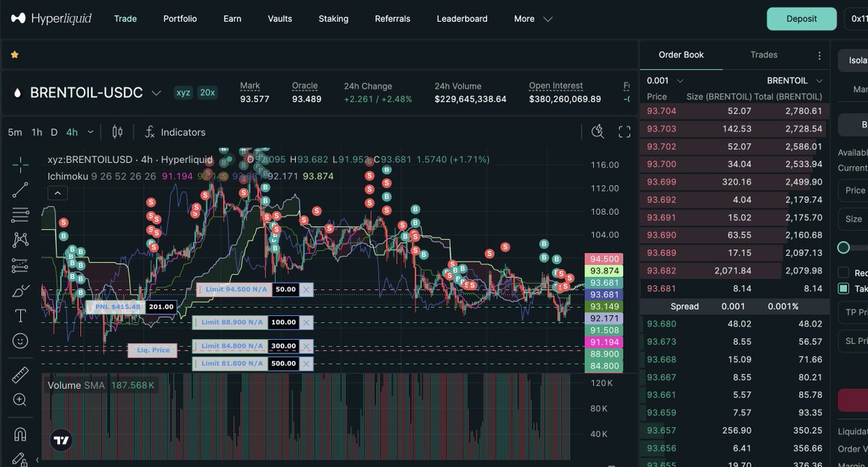Switch to the Trades tab
Screen dimensions: 868x467
pyautogui.click(x=764, y=55)
